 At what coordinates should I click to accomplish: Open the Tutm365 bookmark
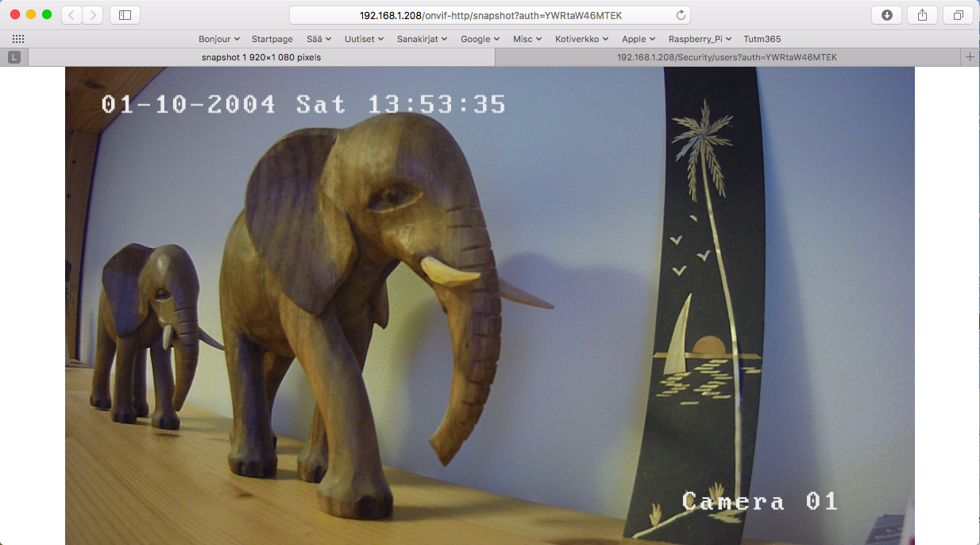(x=762, y=38)
